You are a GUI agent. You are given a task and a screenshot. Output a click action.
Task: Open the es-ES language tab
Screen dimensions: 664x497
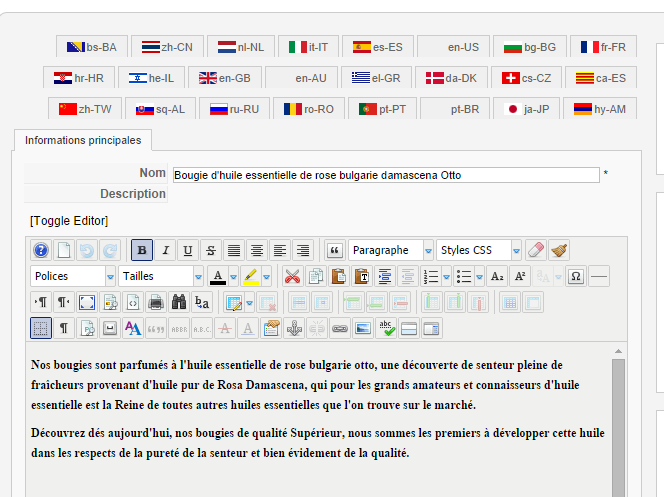pos(378,47)
